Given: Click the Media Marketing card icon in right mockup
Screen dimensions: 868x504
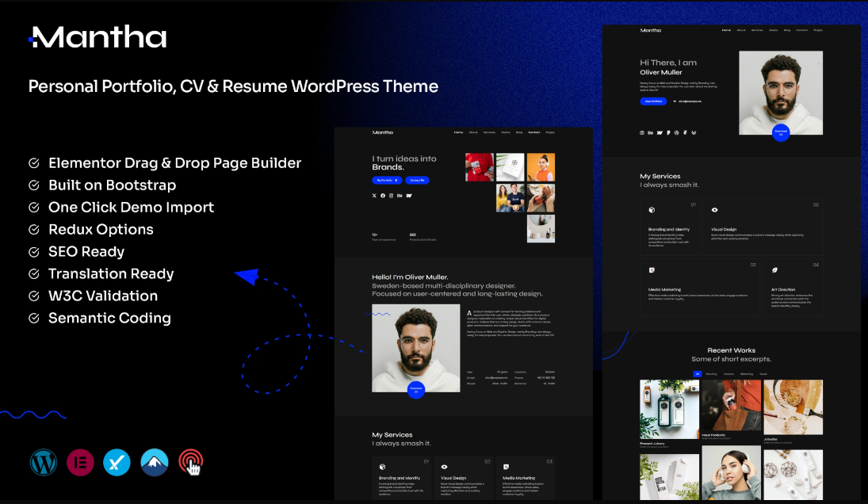Looking at the screenshot, I should (652, 270).
